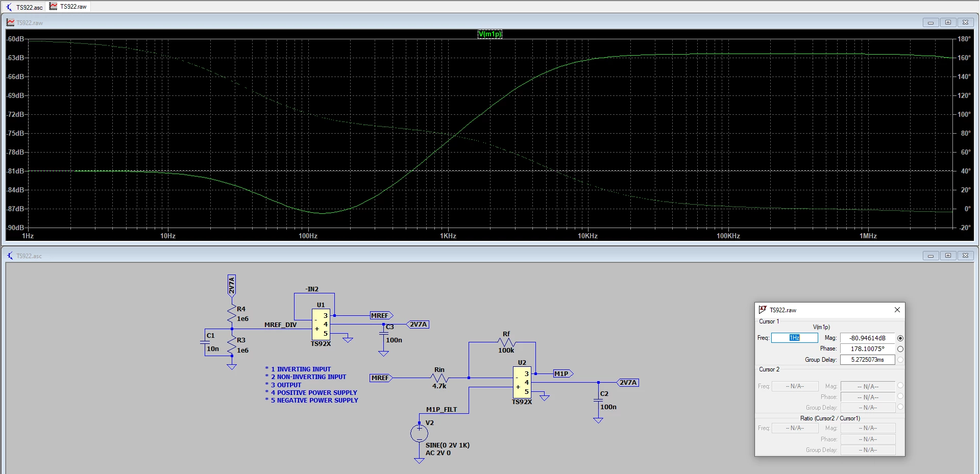The width and height of the screenshot is (980, 474).
Task: Click the Rf 100k resistor symbol
Action: point(506,343)
